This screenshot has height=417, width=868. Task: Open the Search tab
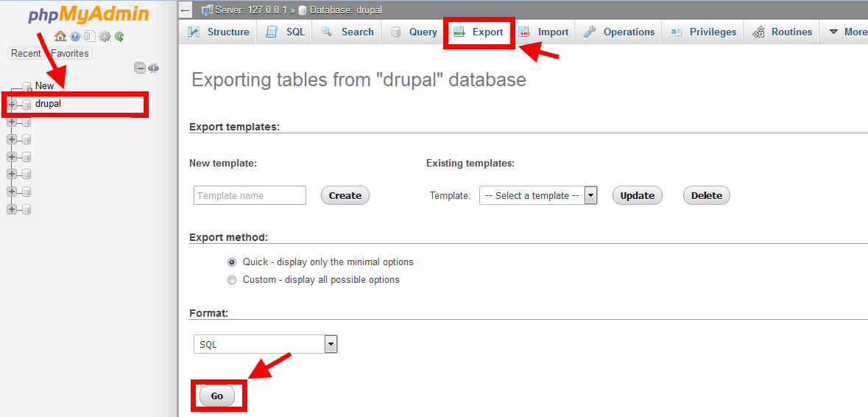[347, 32]
